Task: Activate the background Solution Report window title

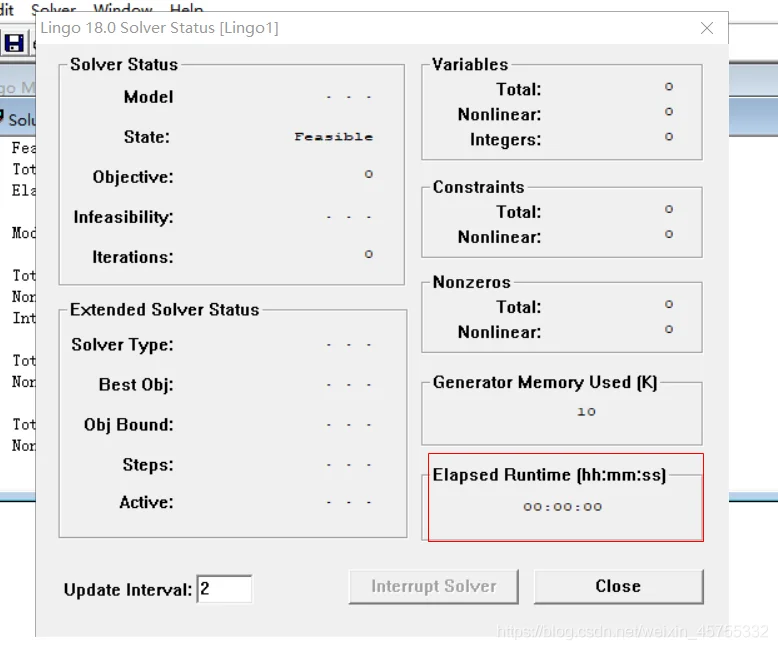Action: [x=20, y=120]
